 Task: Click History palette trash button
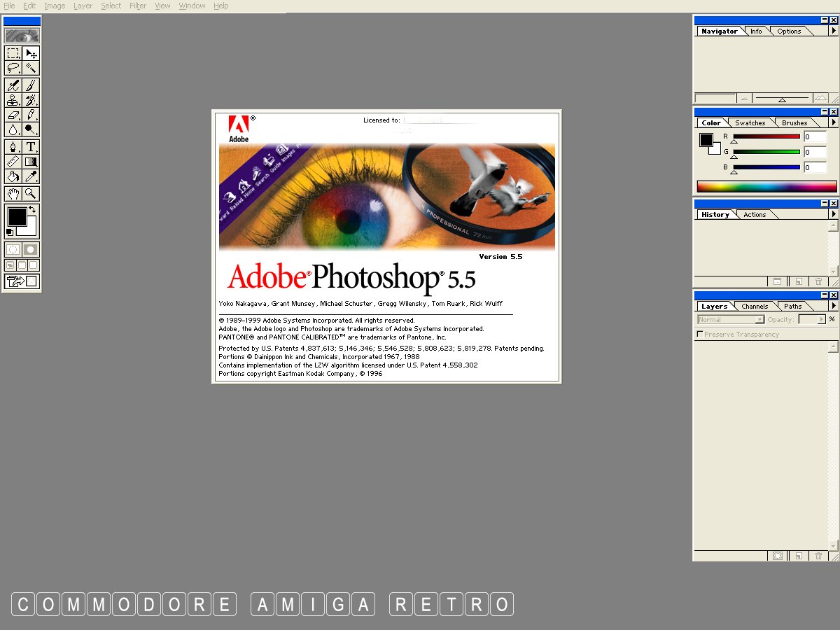coord(818,281)
